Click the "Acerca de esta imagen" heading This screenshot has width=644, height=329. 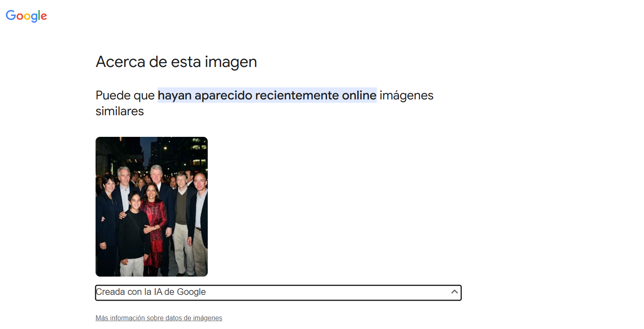(176, 62)
